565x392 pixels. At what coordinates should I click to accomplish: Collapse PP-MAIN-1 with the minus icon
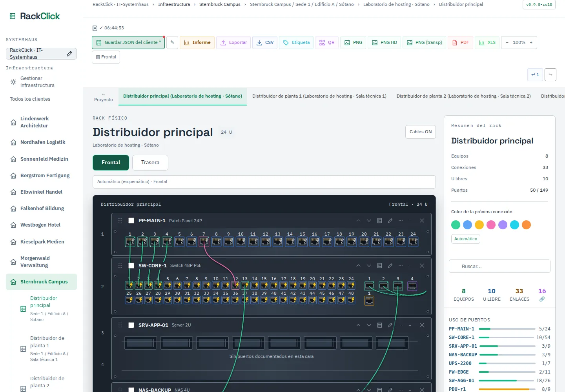(410, 221)
